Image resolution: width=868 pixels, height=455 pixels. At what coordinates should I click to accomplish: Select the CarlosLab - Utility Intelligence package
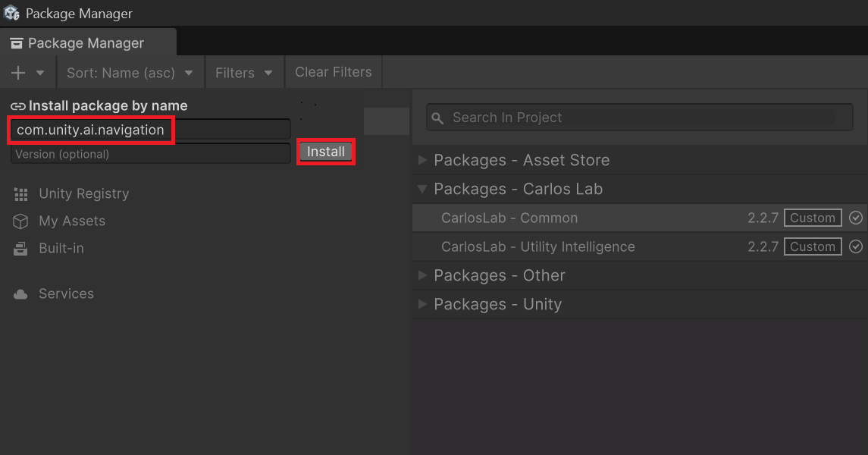coord(640,246)
